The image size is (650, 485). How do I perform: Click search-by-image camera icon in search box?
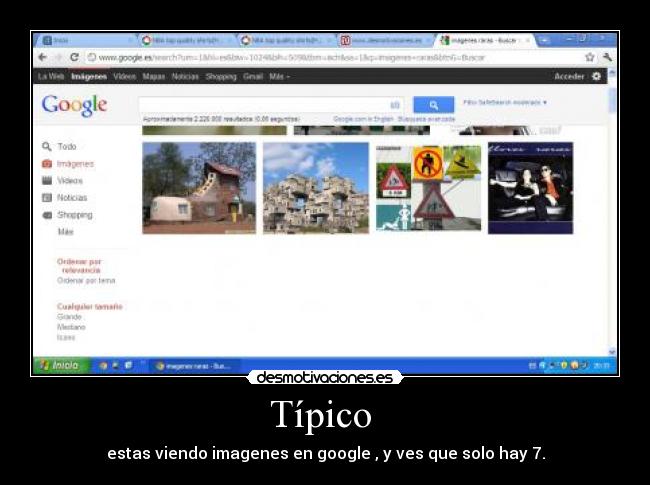point(395,105)
